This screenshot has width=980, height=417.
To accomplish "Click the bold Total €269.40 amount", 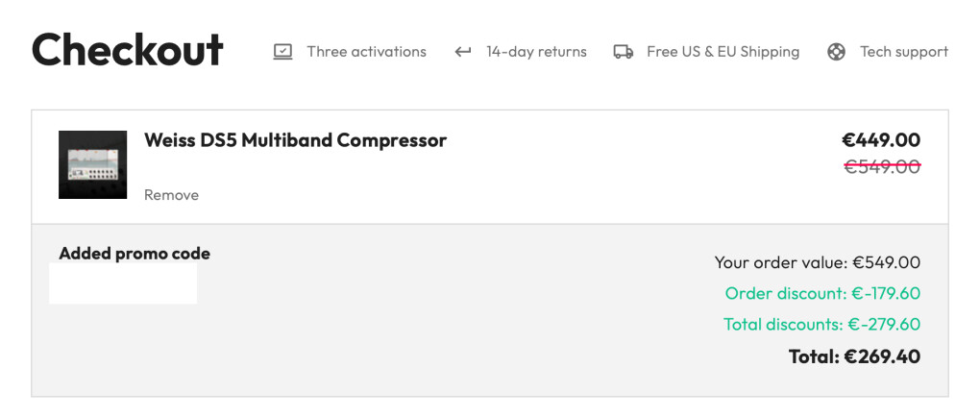I will [854, 356].
